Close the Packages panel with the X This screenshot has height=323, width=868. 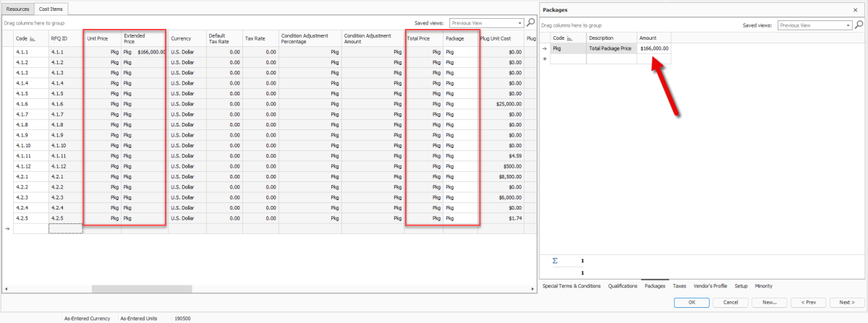[855, 10]
